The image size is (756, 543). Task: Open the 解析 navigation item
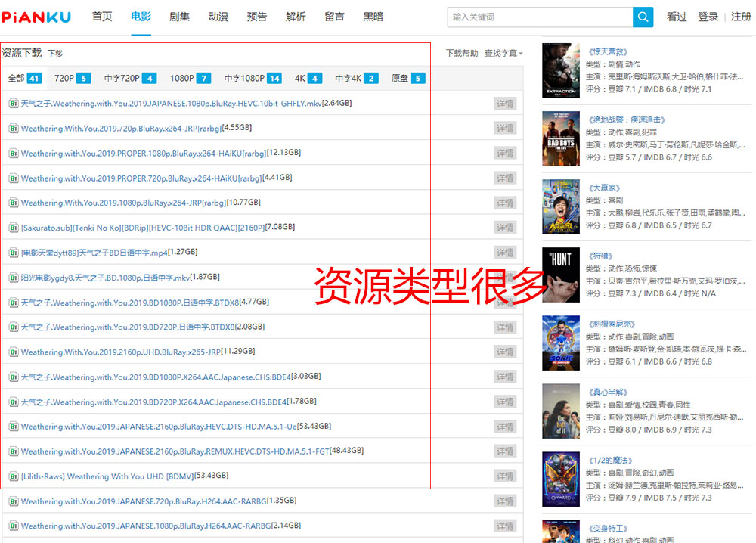coord(296,17)
